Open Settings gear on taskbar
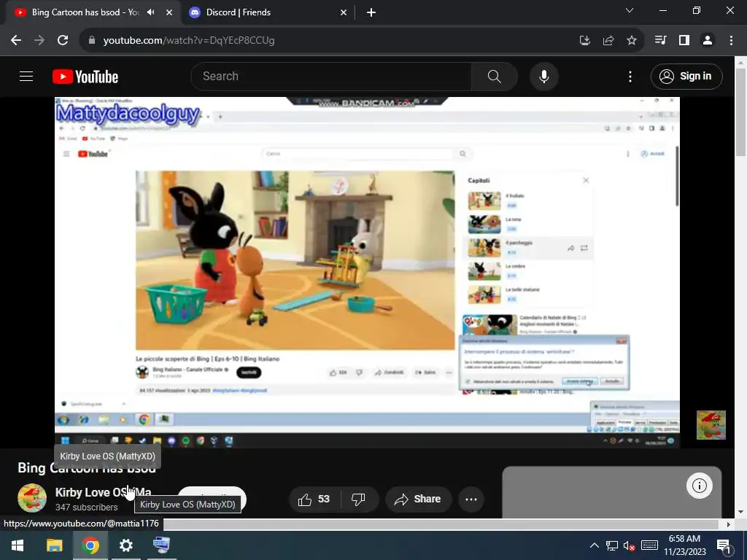This screenshot has height=560, width=747. click(x=125, y=545)
